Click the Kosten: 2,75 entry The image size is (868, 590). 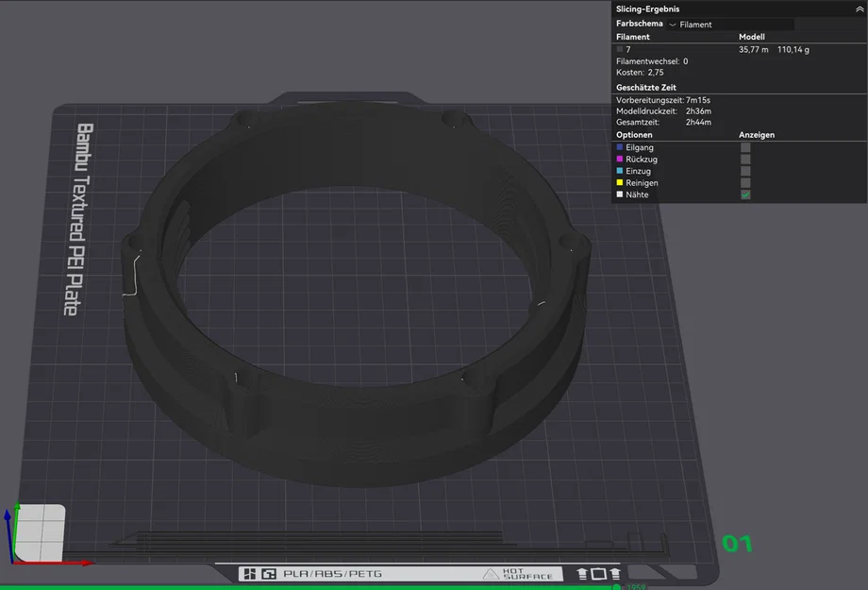[640, 73]
